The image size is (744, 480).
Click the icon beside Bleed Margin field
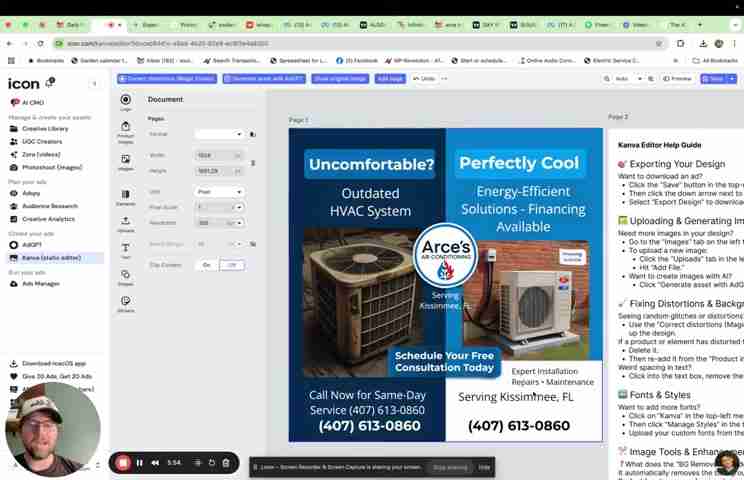253,244
